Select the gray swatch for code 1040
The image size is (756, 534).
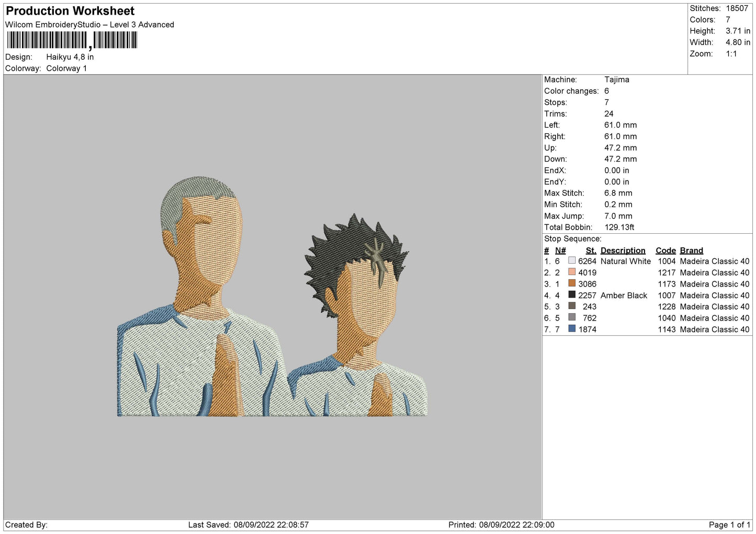click(572, 317)
